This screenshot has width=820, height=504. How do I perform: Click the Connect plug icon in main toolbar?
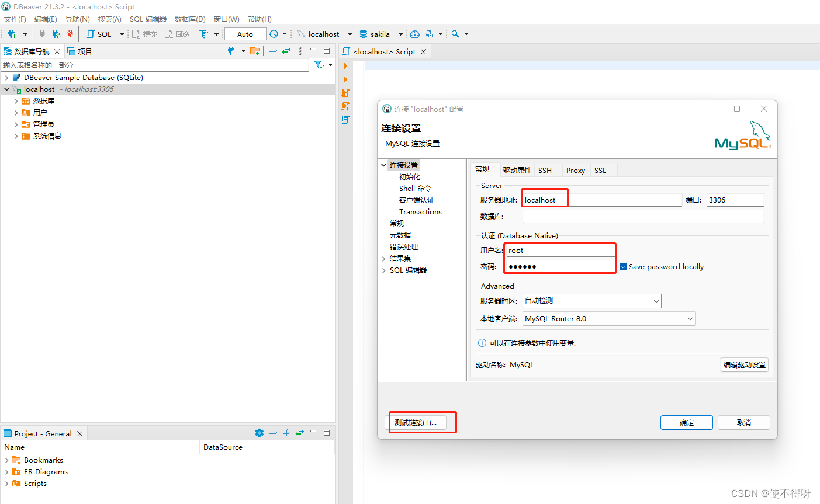click(42, 34)
